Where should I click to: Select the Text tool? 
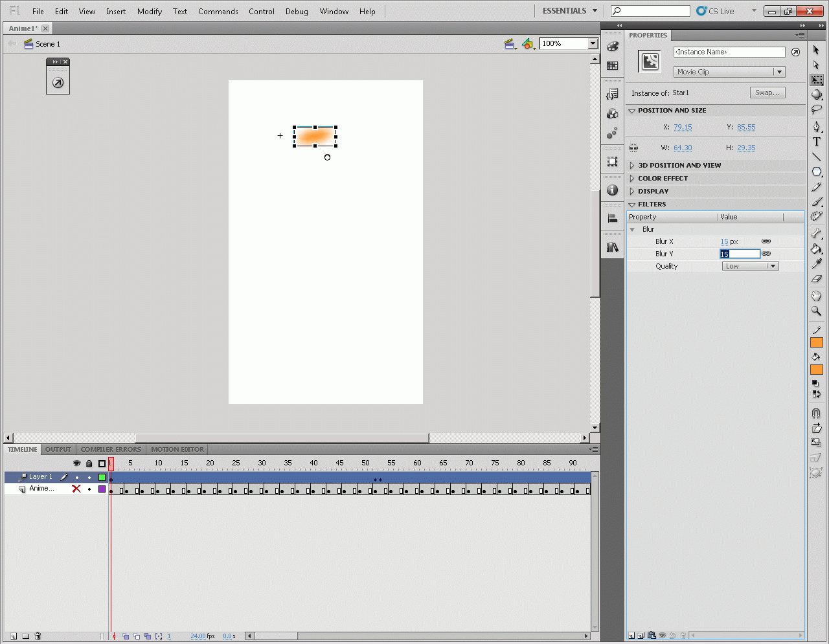click(x=816, y=142)
